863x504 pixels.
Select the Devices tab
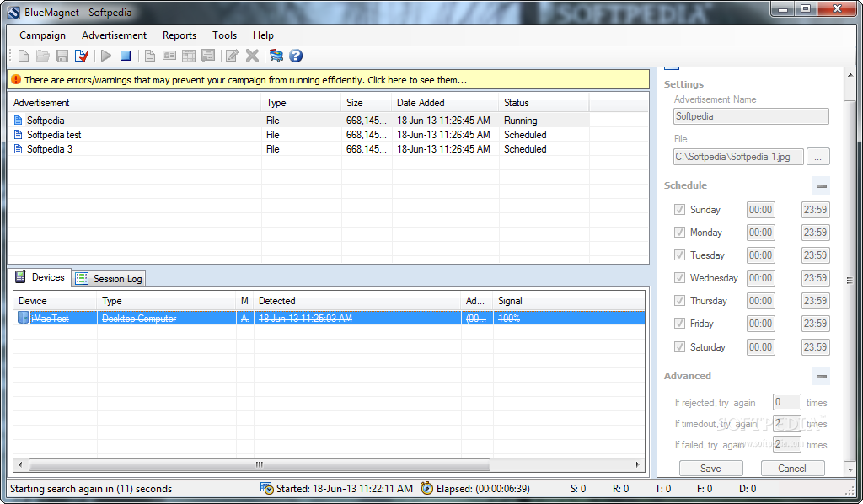40,277
